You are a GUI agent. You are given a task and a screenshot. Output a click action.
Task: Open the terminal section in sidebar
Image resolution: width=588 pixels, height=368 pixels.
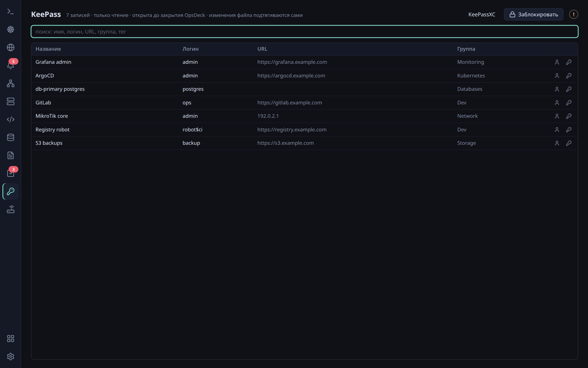(10, 11)
